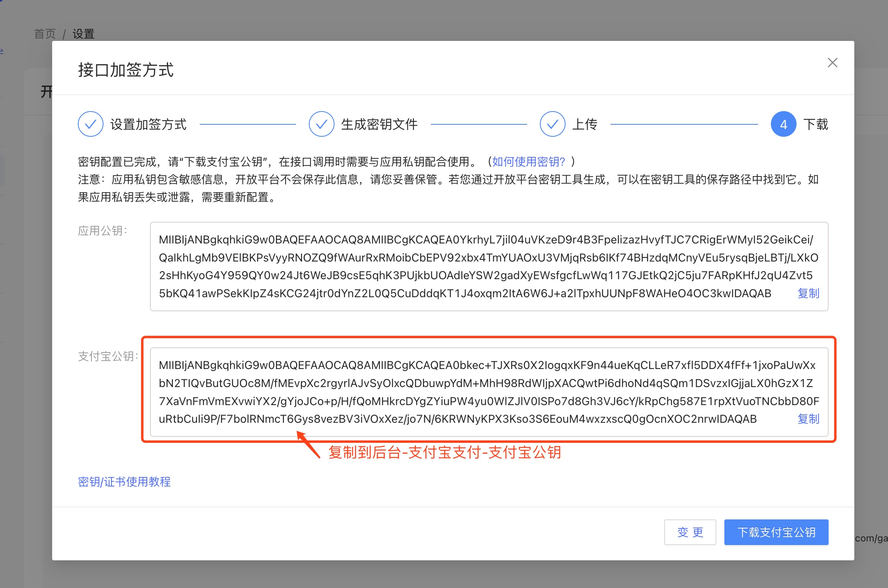
Task: Click the 下载支付宝公钥 button
Action: click(776, 532)
